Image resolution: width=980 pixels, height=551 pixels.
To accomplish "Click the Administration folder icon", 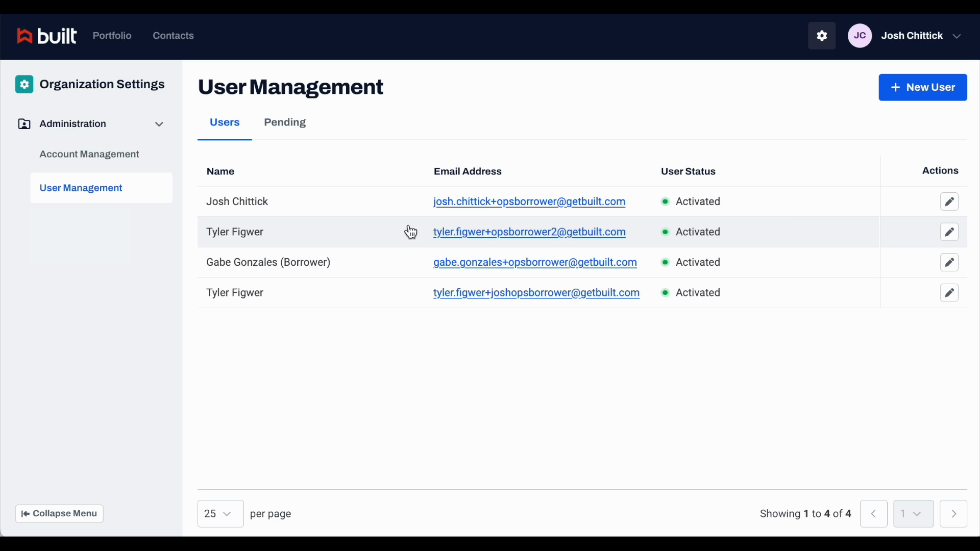I will click(24, 124).
